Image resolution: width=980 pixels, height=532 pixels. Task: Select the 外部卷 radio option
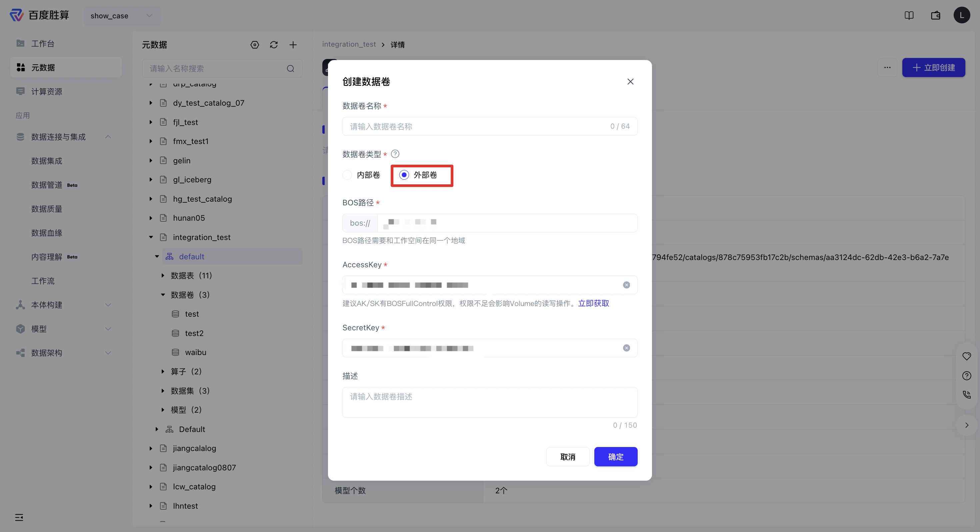tap(418, 175)
